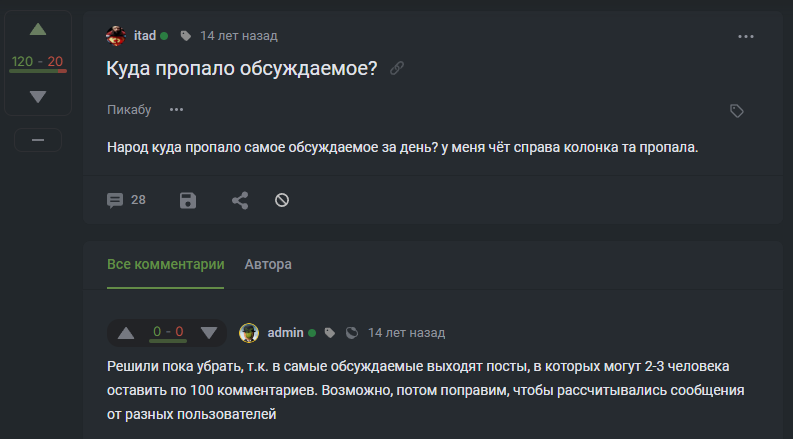Open the post's three-dot options menu
The image size is (793, 439).
745,36
